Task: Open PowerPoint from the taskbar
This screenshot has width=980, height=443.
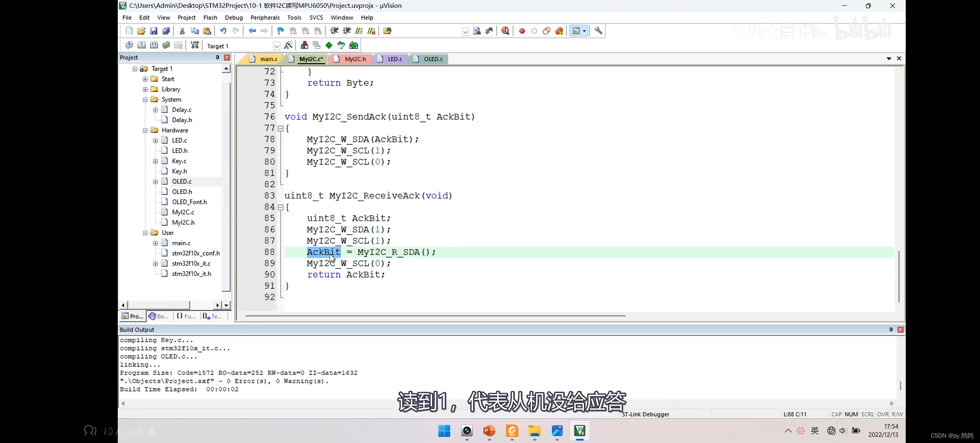Action: (489, 431)
